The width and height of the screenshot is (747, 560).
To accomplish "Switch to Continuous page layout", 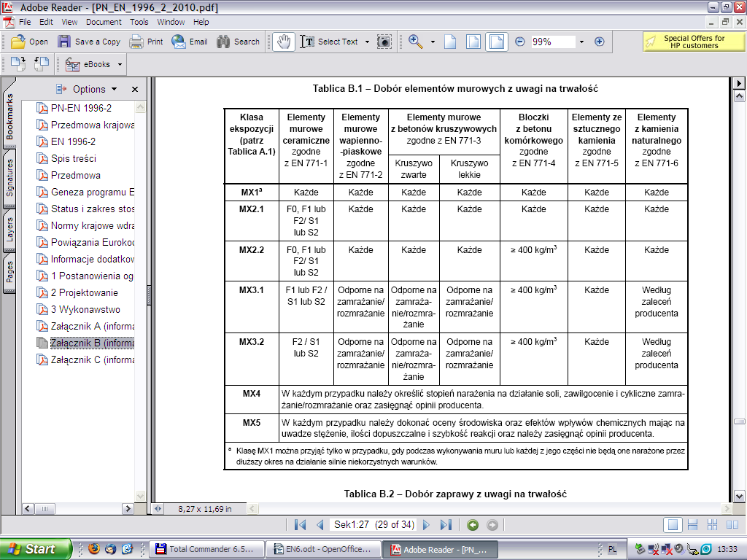I will pyautogui.click(x=693, y=525).
